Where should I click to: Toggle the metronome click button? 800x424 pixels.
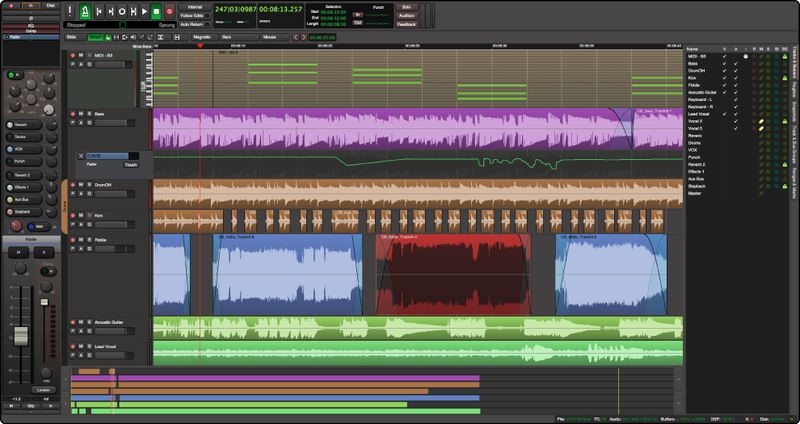85,11
